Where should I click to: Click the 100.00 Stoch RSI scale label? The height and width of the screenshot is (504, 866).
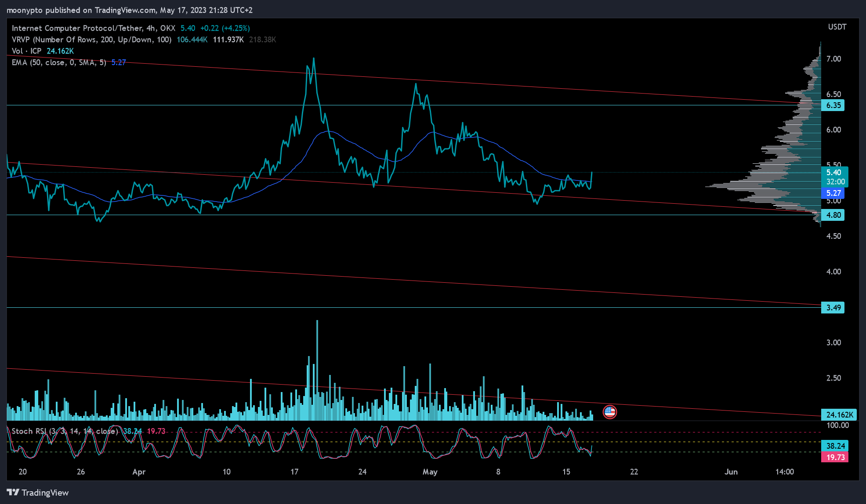[x=837, y=425]
